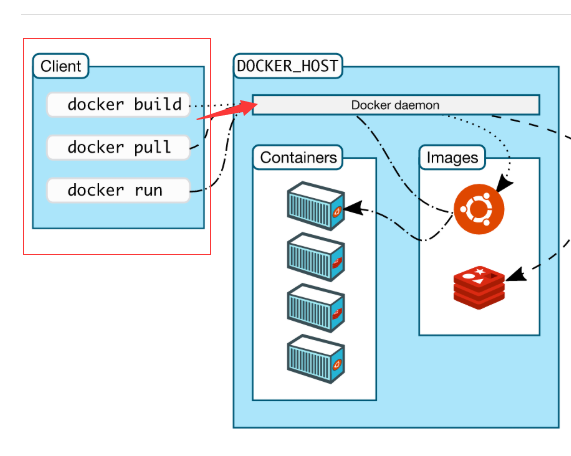Click the arrowhead pointing at Redis icon
Viewport: 571px width, 456px height.
(x=516, y=275)
